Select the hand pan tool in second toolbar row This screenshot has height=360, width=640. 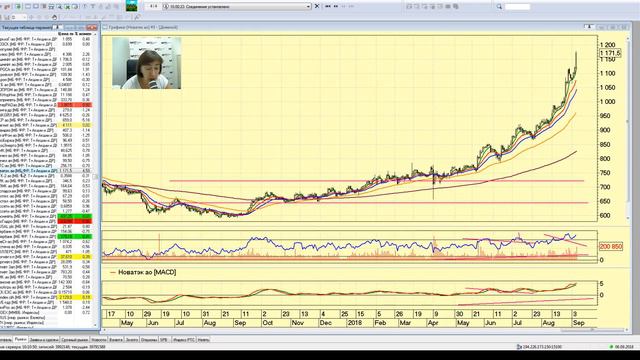pos(55,18)
